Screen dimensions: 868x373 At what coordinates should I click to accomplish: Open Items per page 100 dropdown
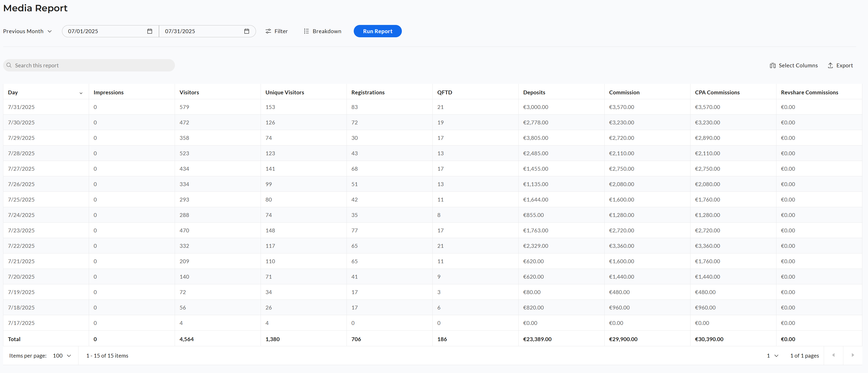[x=62, y=356]
